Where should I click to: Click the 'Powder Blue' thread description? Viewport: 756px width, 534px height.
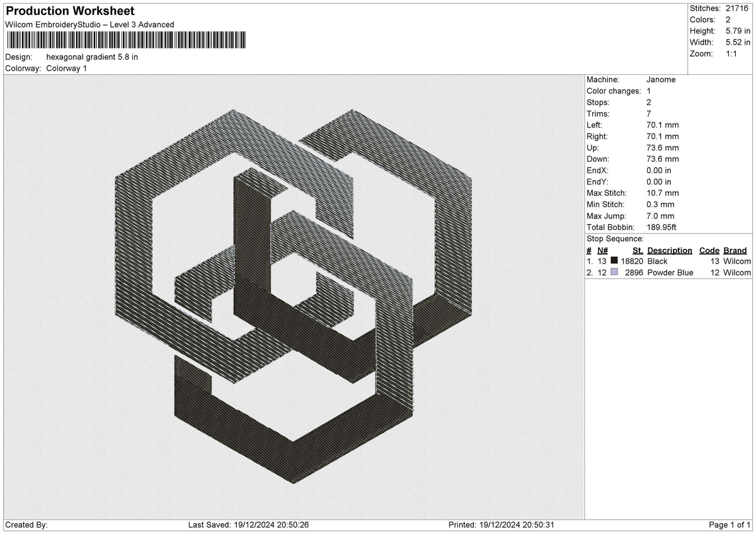pos(670,273)
